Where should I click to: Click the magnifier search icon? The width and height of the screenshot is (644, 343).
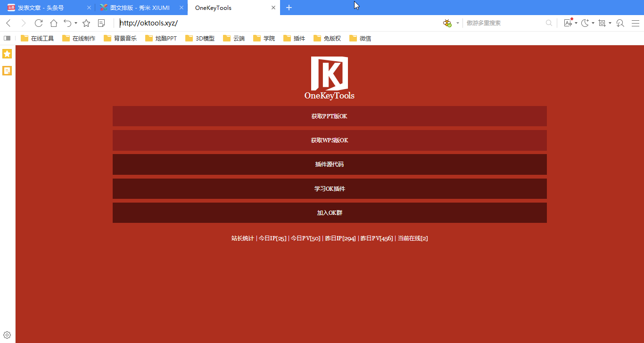point(549,23)
